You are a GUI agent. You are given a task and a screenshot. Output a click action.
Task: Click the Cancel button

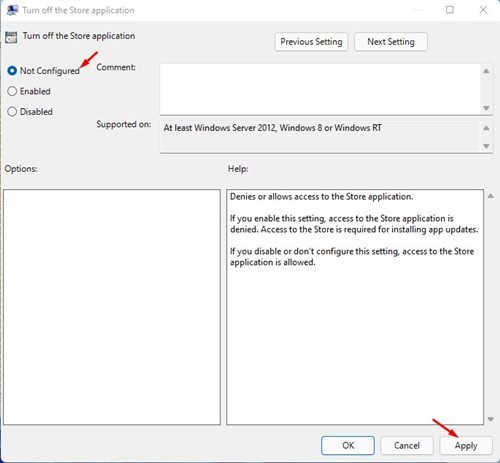(407, 445)
